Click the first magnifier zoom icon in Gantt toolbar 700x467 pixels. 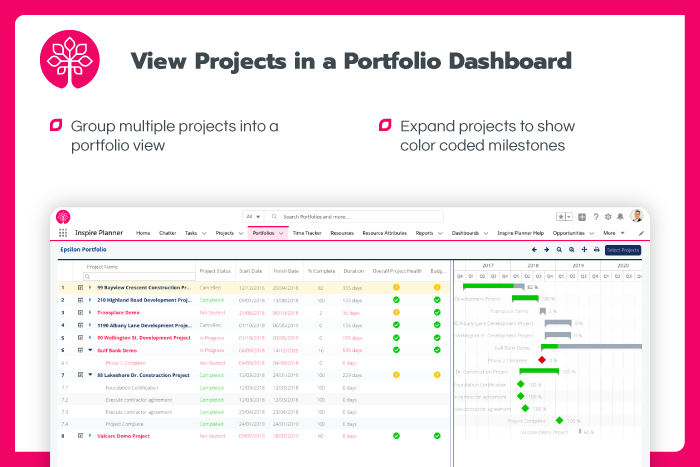pyautogui.click(x=559, y=250)
